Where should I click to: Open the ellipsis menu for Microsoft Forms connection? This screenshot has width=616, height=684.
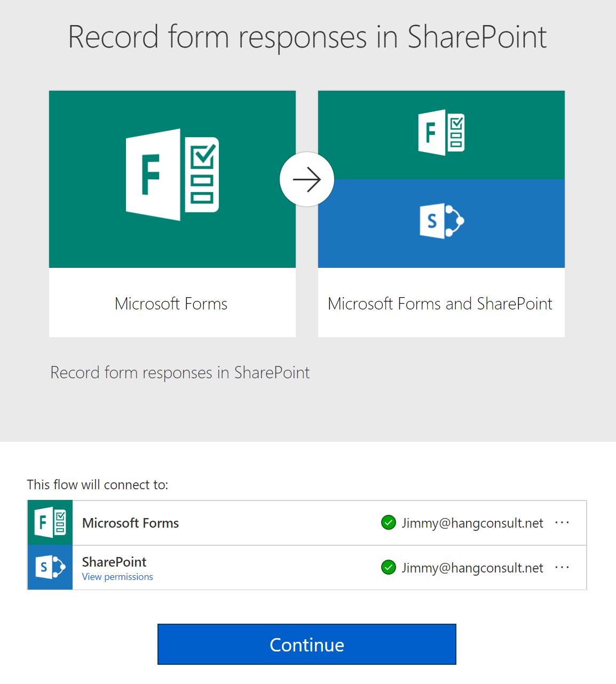point(562,523)
